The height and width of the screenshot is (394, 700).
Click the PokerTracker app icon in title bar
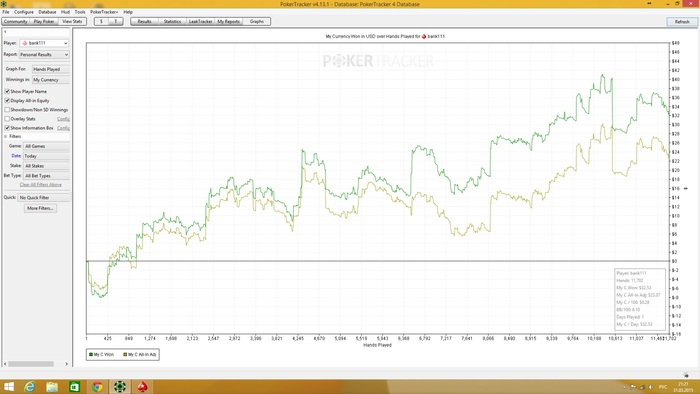(x=4, y=4)
